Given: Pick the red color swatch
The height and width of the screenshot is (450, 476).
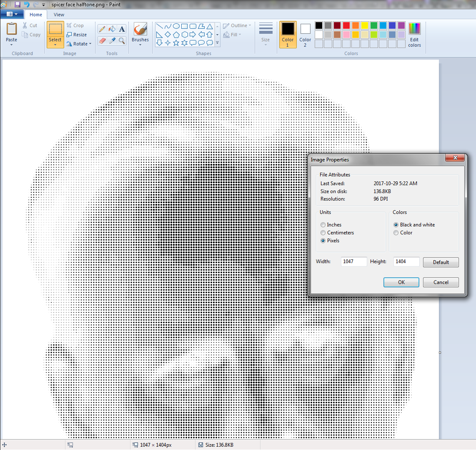Looking at the screenshot, I should [346, 25].
